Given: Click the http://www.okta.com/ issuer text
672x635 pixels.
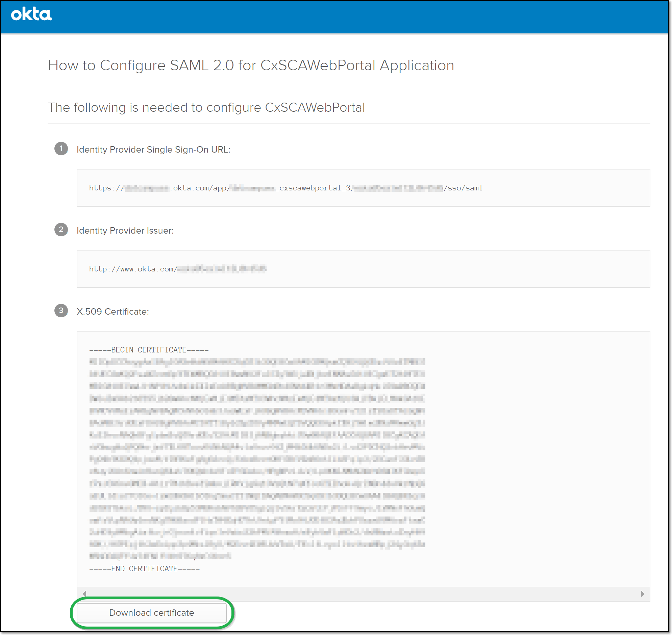Looking at the screenshot, I should point(133,269).
